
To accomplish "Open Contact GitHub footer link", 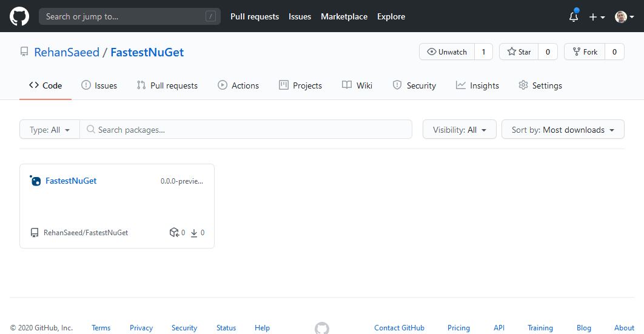I will tap(399, 328).
